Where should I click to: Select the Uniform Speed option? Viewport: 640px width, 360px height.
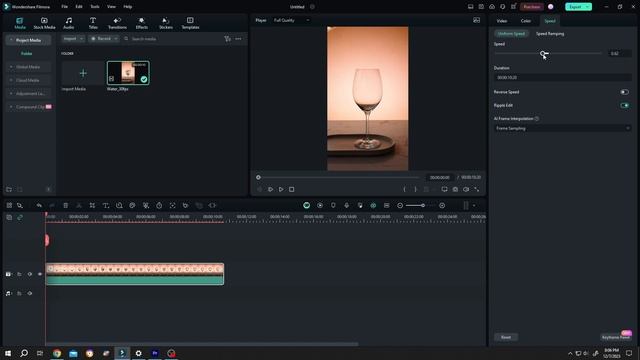511,34
